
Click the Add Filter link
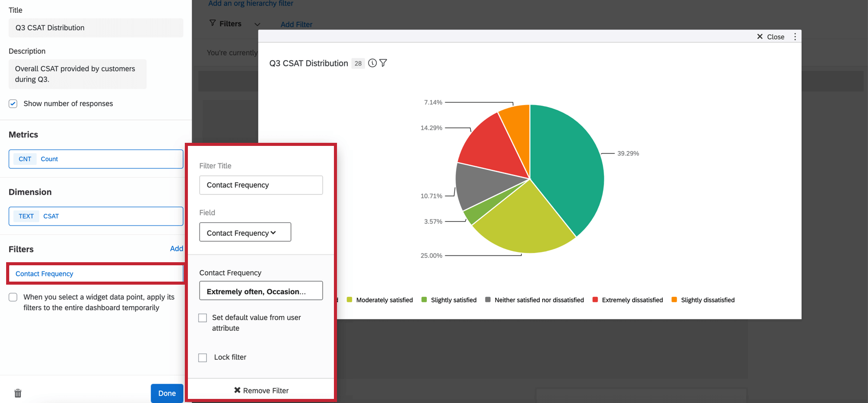[297, 24]
